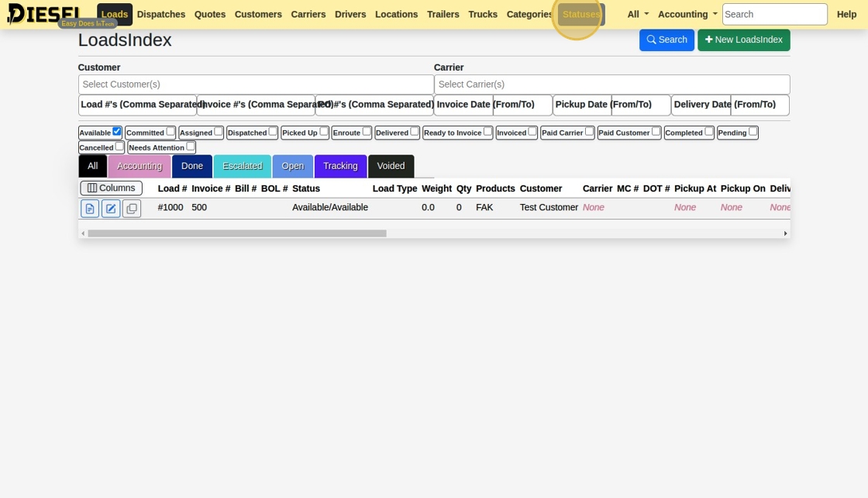Open the view document icon for load #1000
The height and width of the screenshot is (498, 868).
(90, 209)
